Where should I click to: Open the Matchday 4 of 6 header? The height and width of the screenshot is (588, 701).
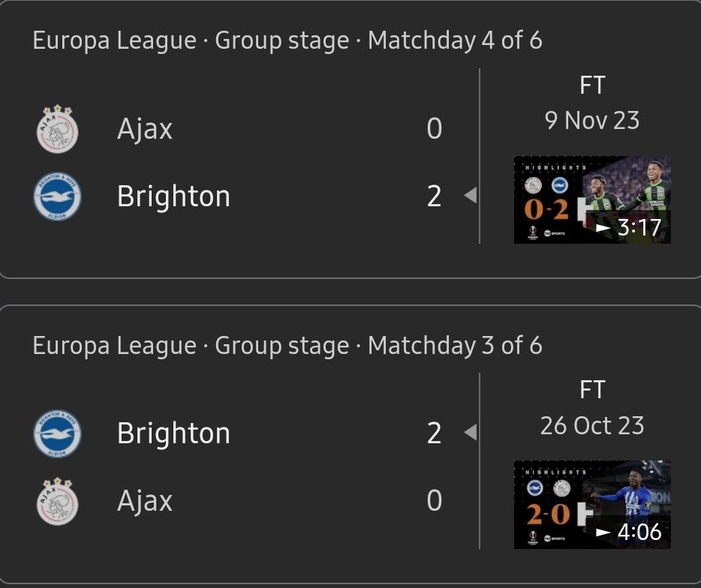(x=287, y=40)
